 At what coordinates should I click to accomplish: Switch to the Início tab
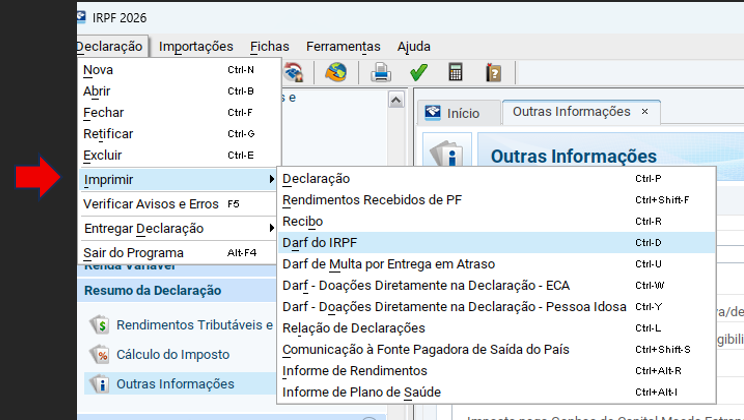(x=451, y=113)
